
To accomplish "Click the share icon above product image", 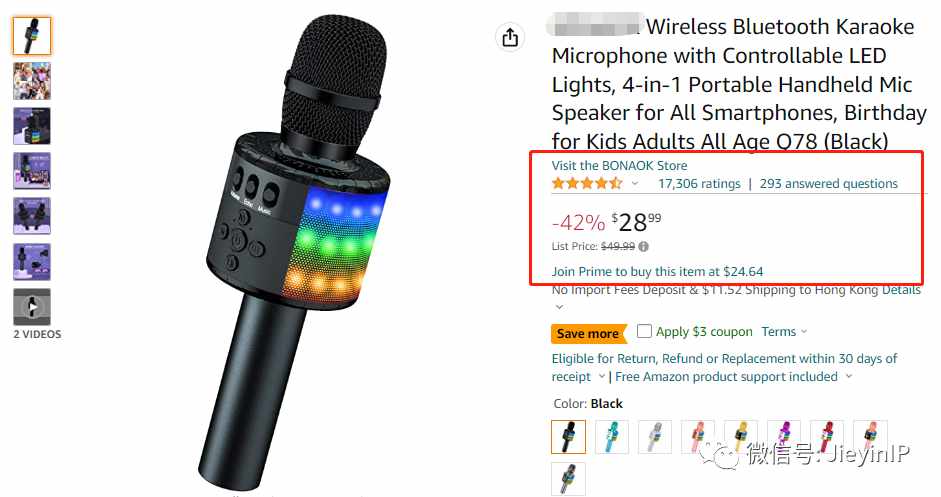I will [510, 37].
